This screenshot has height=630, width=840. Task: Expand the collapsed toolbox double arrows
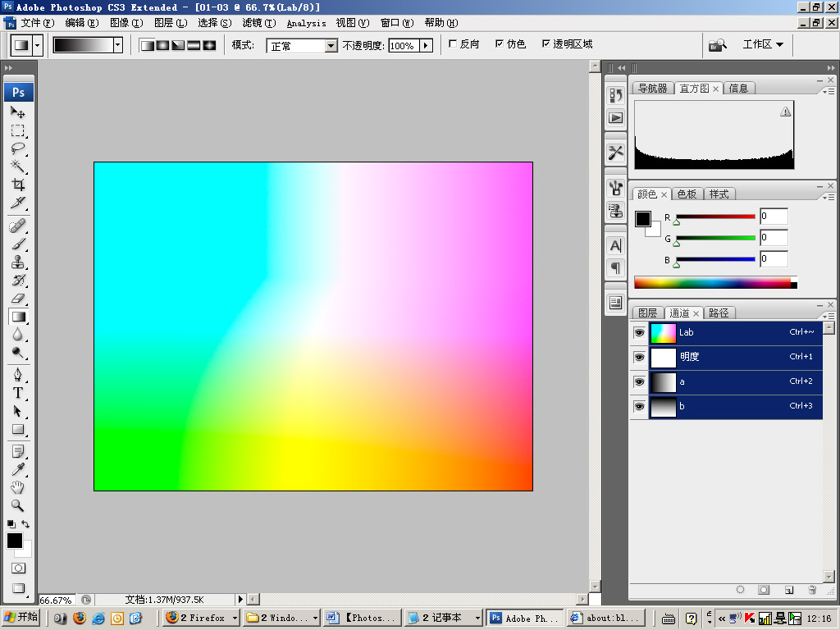tap(8, 68)
